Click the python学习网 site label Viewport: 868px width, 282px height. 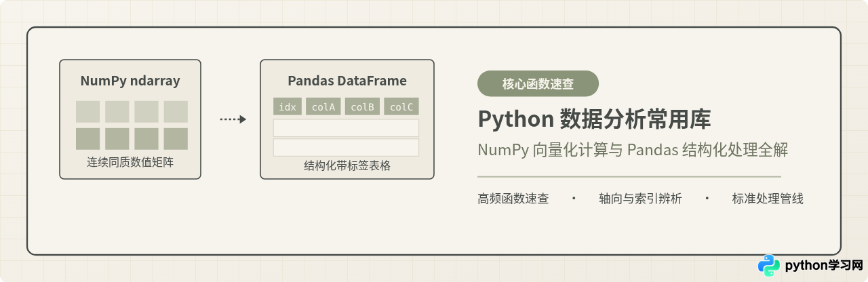click(x=823, y=266)
